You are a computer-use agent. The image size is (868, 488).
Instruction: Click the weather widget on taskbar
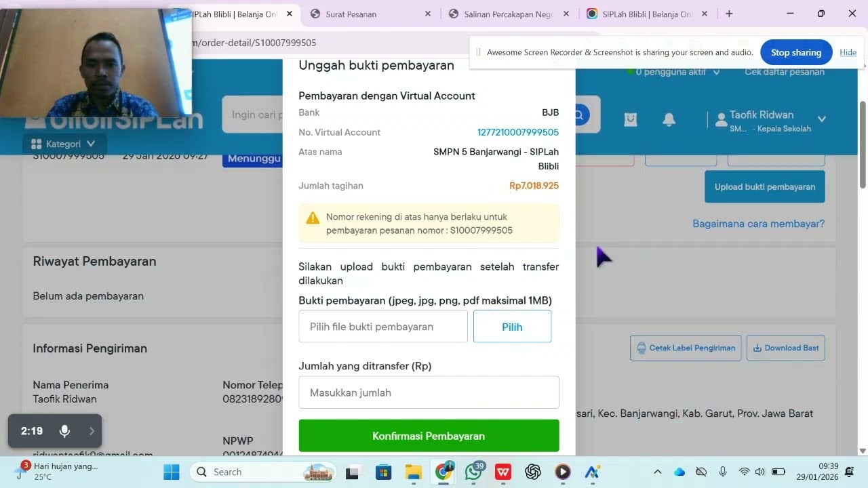click(58, 471)
